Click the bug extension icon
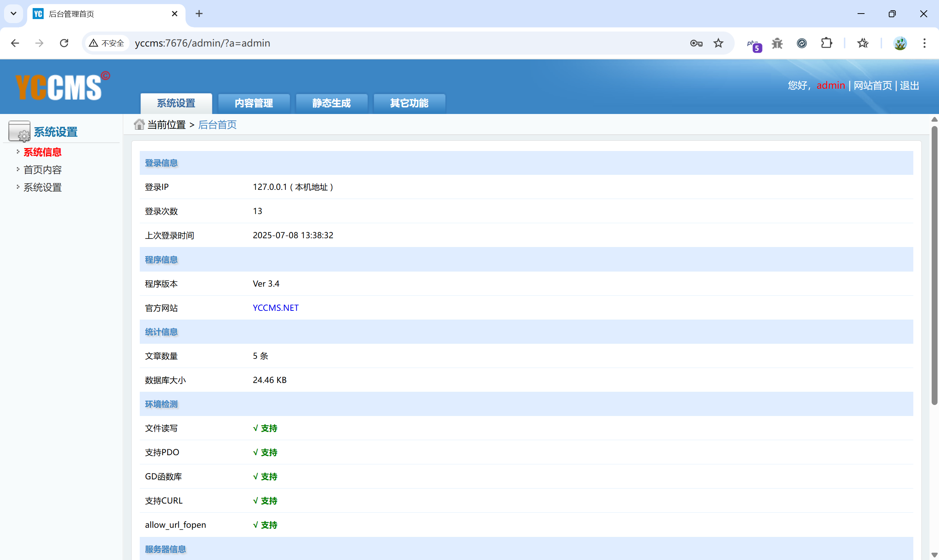This screenshot has height=560, width=939. [777, 43]
